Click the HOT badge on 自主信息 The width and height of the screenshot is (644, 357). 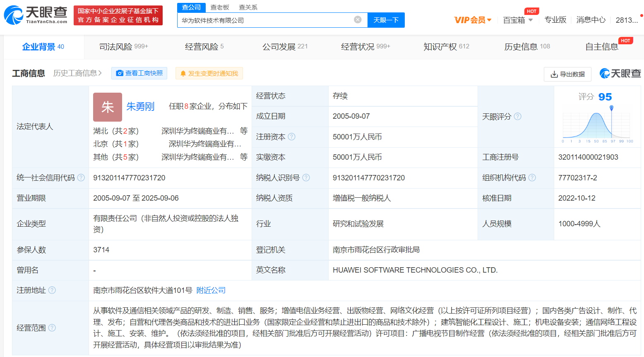(626, 41)
